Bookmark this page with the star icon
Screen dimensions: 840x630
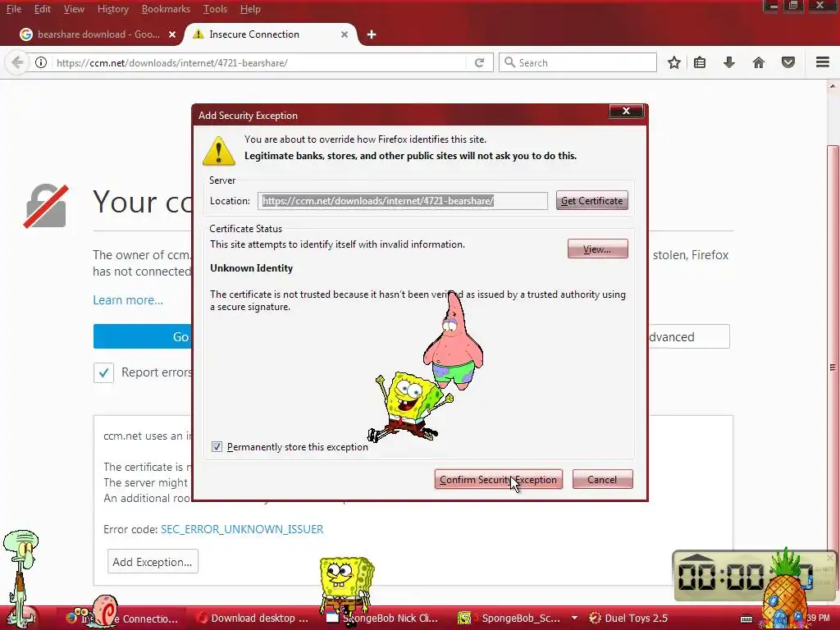[674, 62]
